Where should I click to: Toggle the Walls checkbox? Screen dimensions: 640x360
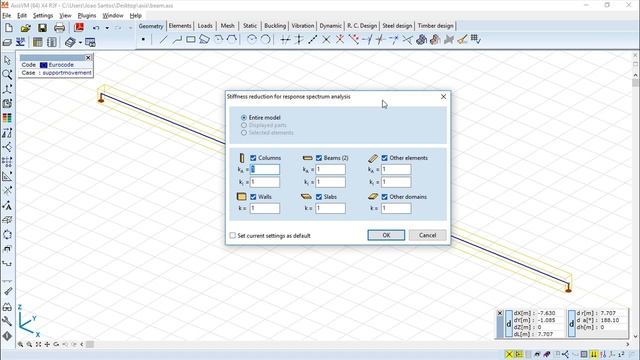(x=253, y=197)
